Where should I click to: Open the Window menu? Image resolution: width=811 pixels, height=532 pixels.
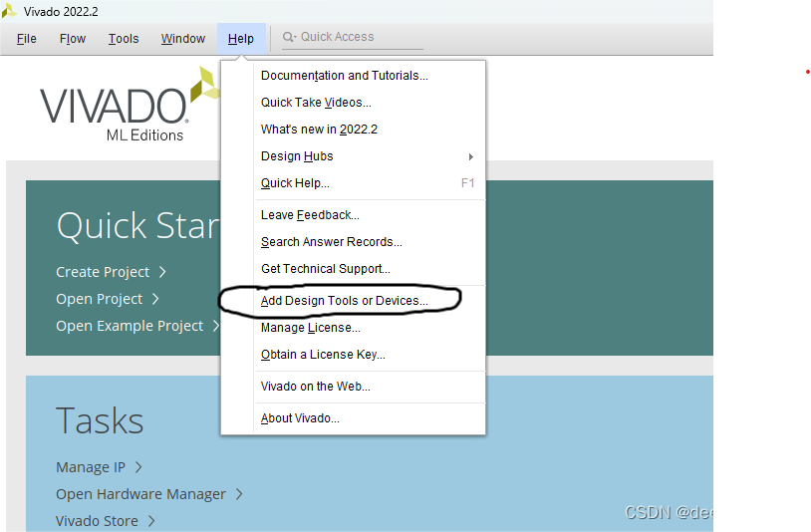tap(183, 39)
